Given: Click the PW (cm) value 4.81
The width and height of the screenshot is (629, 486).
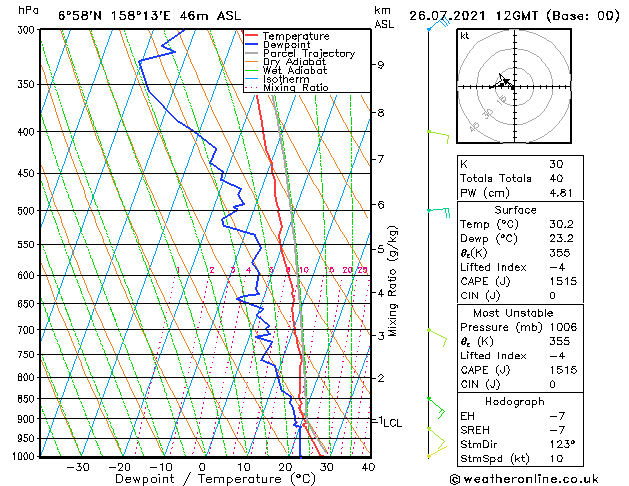Looking at the screenshot, I should click(561, 193).
